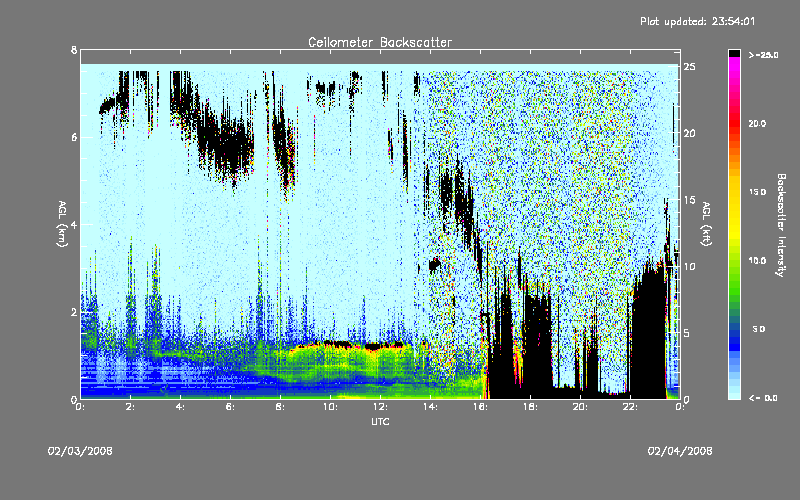Viewport: 800px width, 500px height.
Task: Click the 'AGL (km)' left axis label
Action: click(62, 224)
